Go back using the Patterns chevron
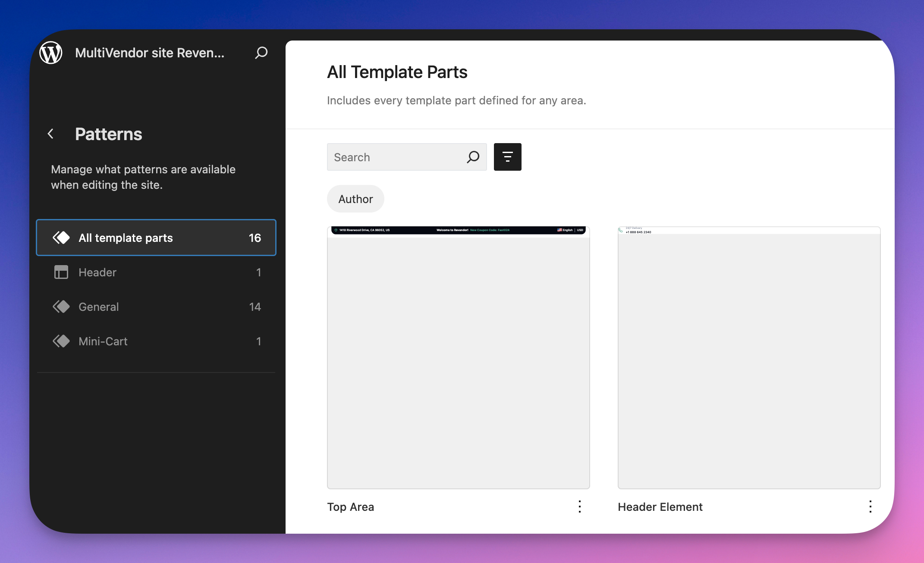Viewport: 924px width, 563px height. click(x=51, y=134)
